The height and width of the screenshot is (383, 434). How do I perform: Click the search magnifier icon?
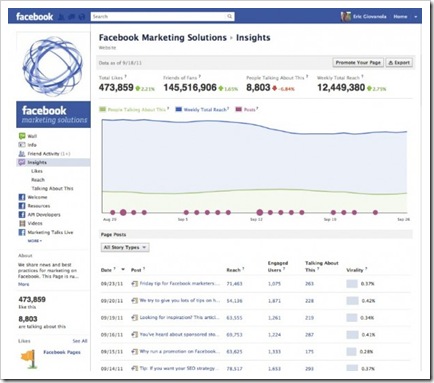pyautogui.click(x=230, y=16)
